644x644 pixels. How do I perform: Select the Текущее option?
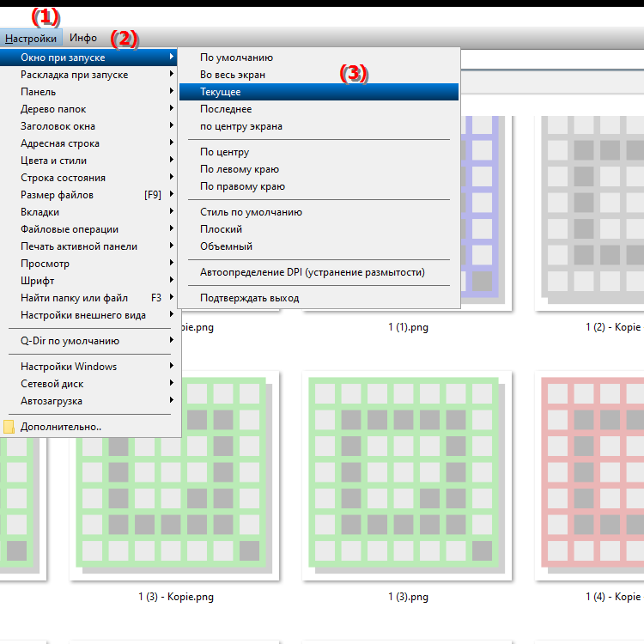coord(319,92)
